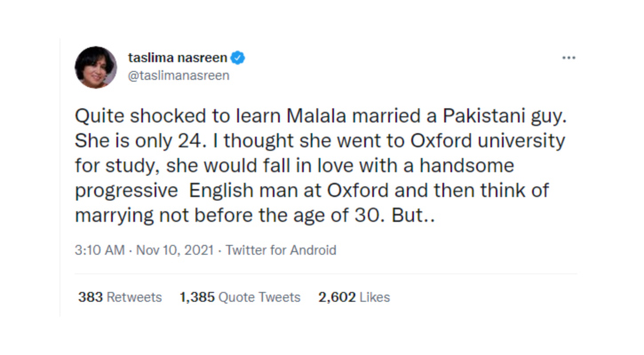Screen dimensions: 644x355
Task: Open the 3:10 AM timestamp link
Action: pyautogui.click(x=99, y=250)
